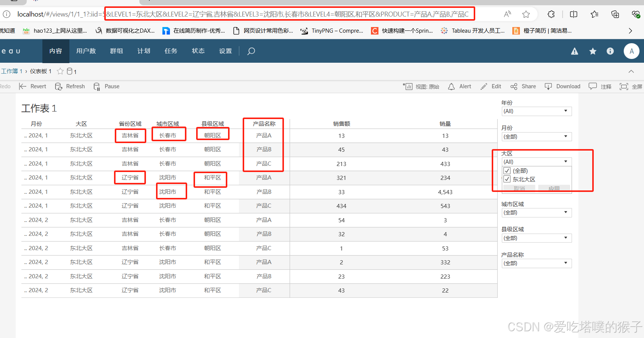Click the 销量 column header
644x338 pixels.
point(445,124)
